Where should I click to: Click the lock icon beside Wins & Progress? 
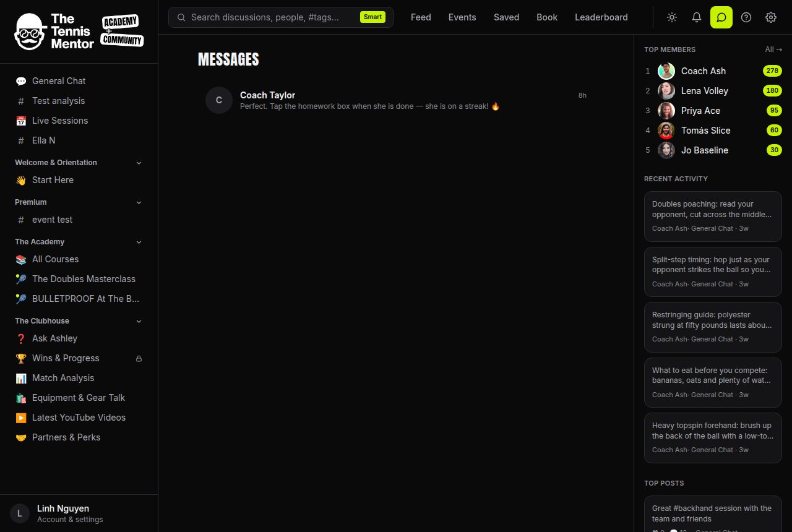tap(139, 358)
